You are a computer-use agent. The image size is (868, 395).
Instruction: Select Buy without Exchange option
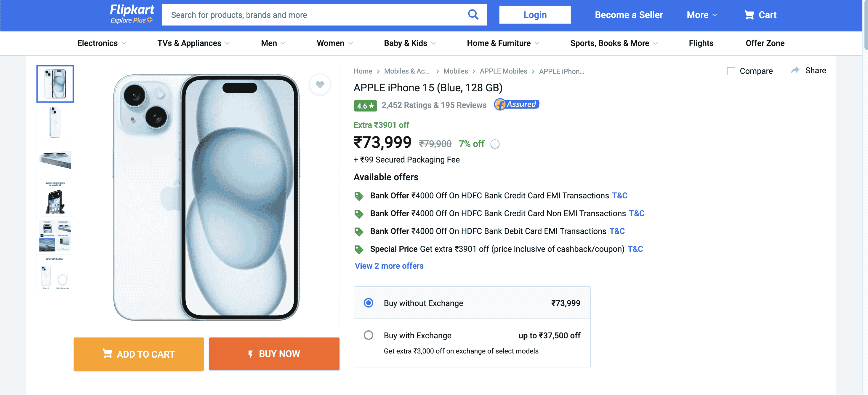[368, 302]
